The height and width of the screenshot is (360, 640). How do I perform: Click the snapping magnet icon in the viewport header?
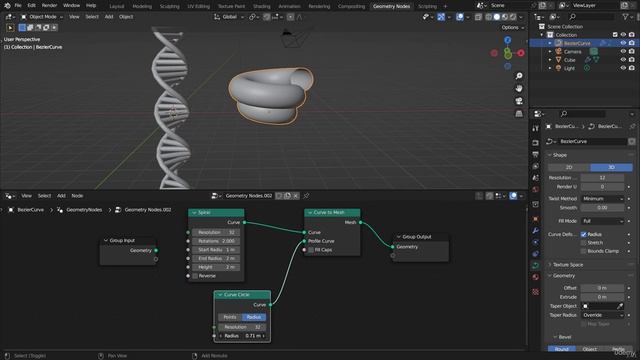(x=267, y=17)
